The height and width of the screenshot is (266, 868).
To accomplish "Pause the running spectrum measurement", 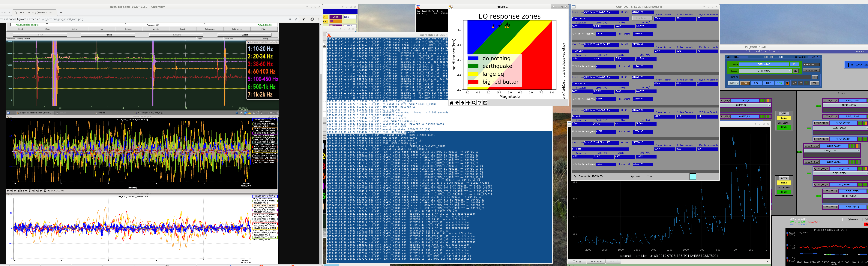I will tap(109, 35).
